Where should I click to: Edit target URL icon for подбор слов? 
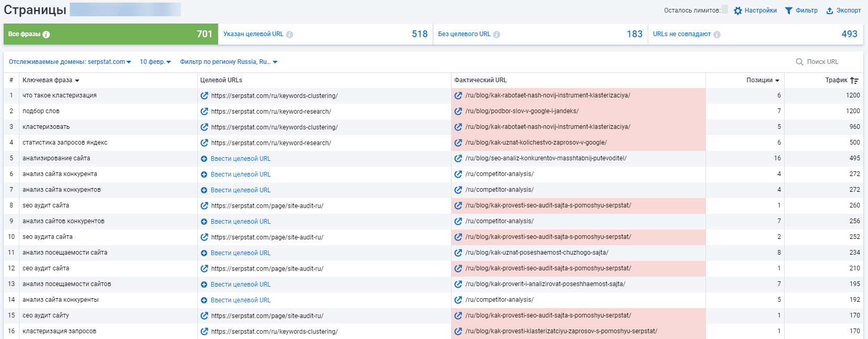(x=205, y=112)
